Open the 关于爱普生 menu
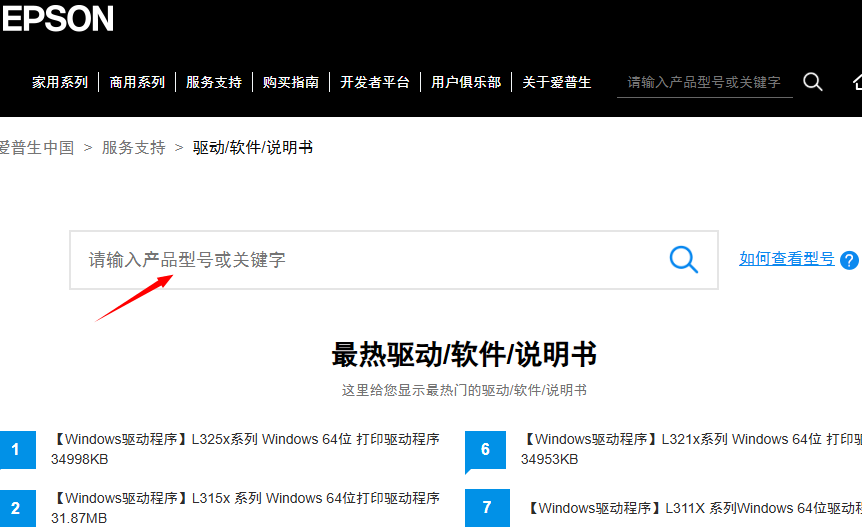The height and width of the screenshot is (527, 862). [x=556, y=82]
